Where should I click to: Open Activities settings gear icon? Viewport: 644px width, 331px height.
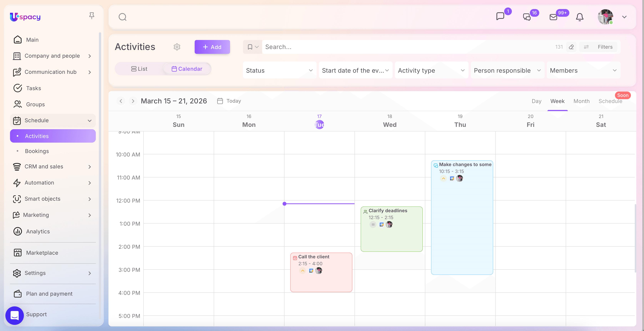(177, 47)
